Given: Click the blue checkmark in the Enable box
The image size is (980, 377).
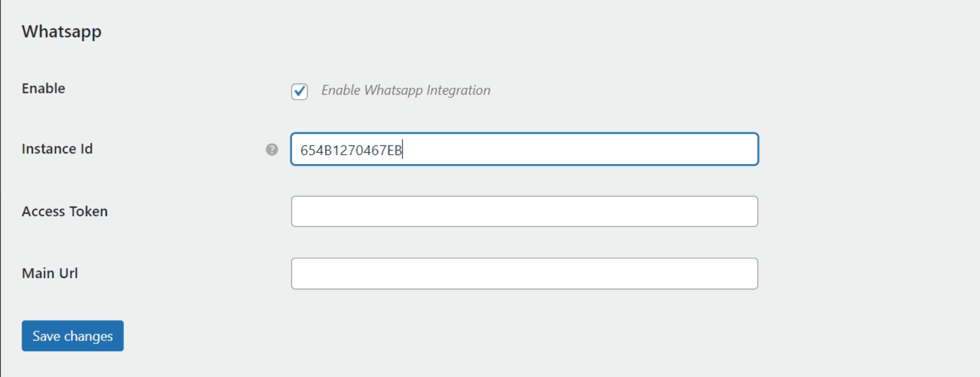Looking at the screenshot, I should tap(300, 91).
